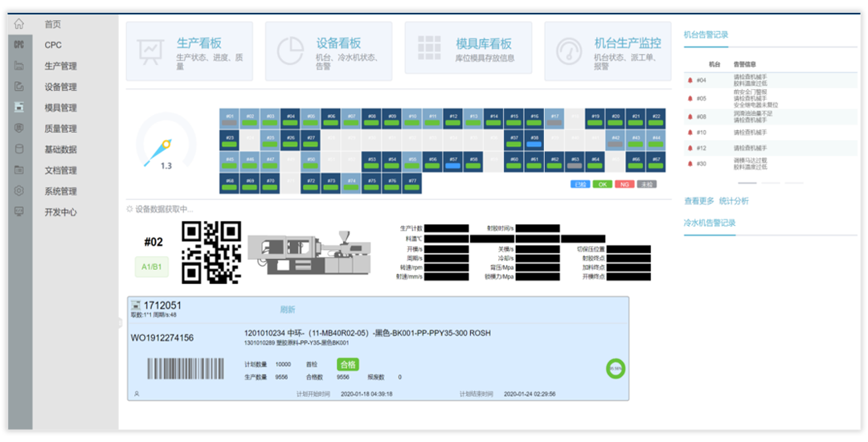Screen dimensions: 868x442
Task: Open the 设备管理 menu item
Action: pos(60,87)
